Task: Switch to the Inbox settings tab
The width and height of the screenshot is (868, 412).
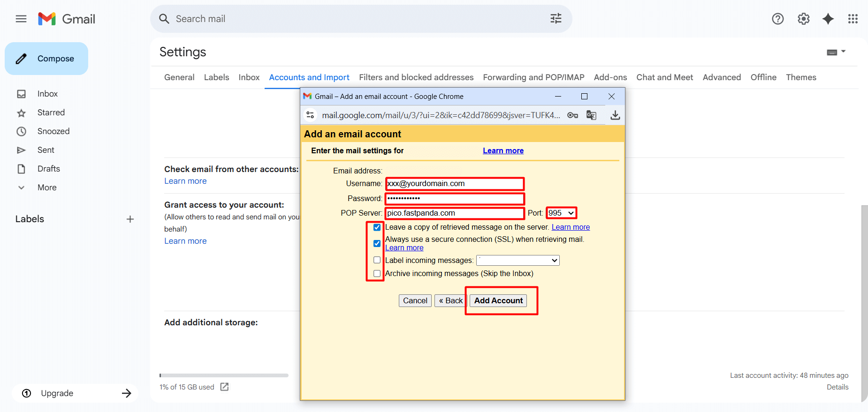Action: pyautogui.click(x=249, y=77)
